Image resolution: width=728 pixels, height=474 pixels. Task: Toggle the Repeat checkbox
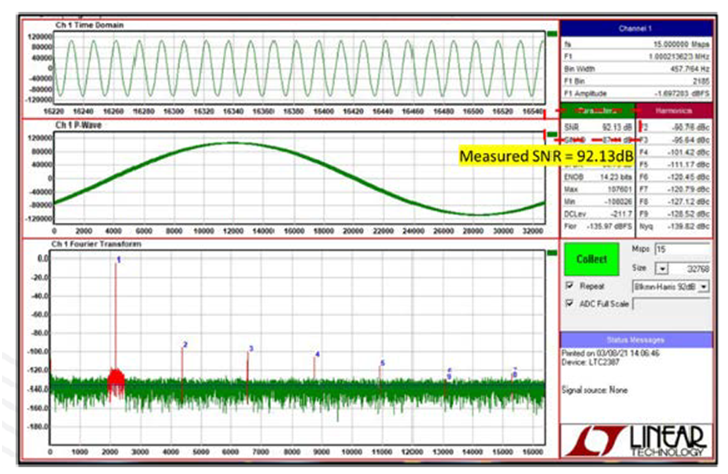[567, 286]
